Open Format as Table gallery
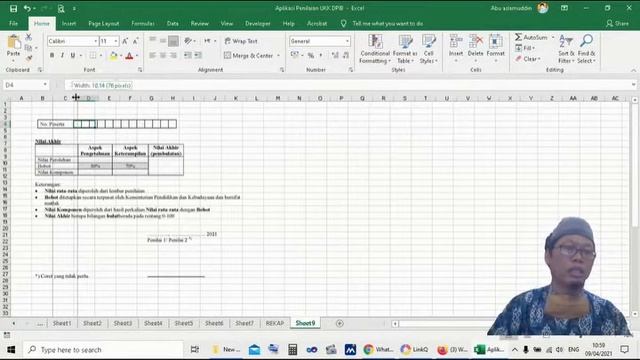This screenshot has width=640, height=360. tap(405, 49)
